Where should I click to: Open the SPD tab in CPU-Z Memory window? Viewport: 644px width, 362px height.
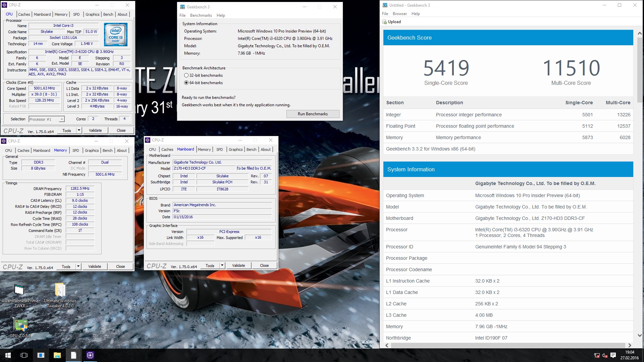[76, 150]
